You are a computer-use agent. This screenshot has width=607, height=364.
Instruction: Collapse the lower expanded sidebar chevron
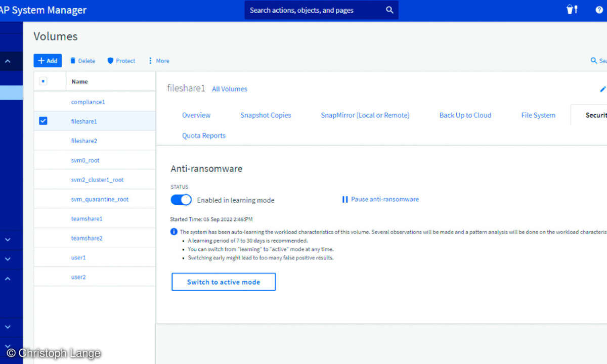[8, 278]
